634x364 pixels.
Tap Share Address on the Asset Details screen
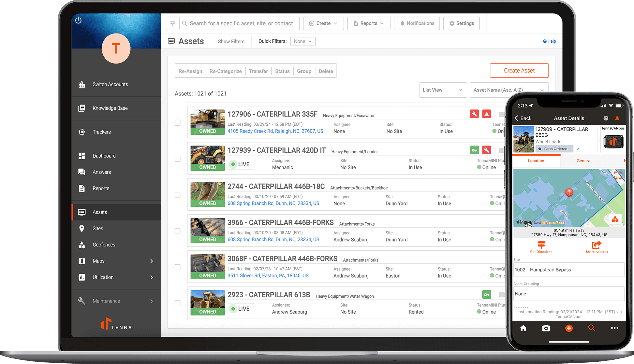[x=597, y=247]
